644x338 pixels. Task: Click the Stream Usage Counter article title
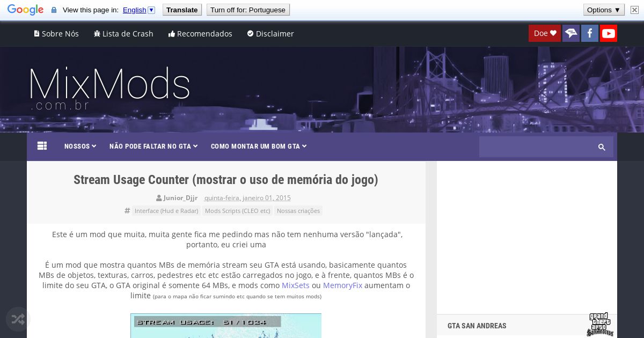[226, 180]
